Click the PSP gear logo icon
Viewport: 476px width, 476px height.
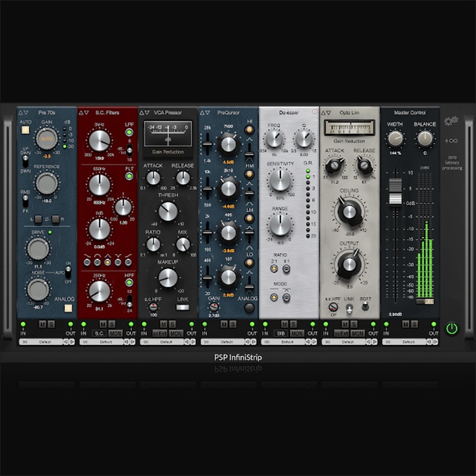point(451,121)
